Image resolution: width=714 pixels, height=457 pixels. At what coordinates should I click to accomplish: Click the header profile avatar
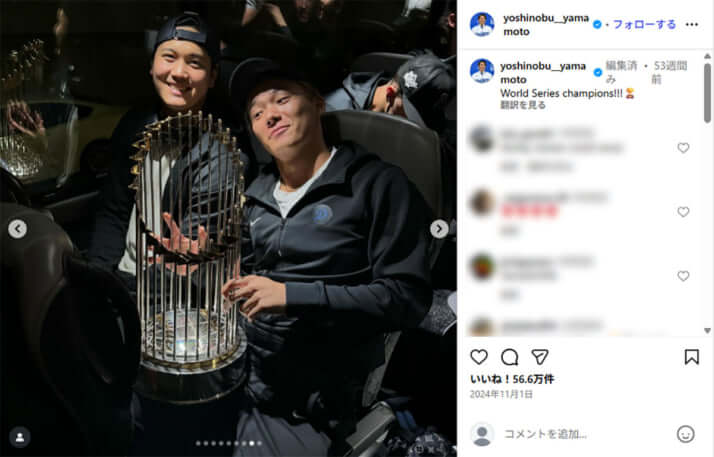click(x=482, y=25)
